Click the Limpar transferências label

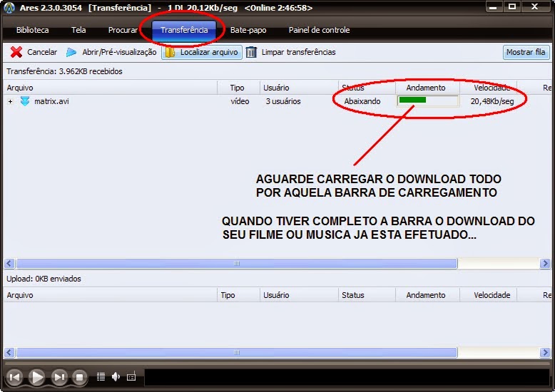(298, 52)
